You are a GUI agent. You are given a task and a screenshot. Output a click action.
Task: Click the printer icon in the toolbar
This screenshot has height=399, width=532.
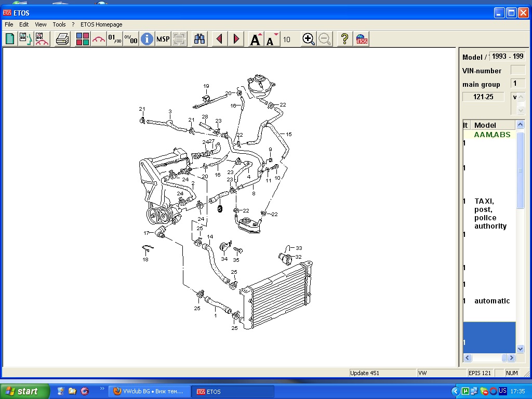tap(63, 39)
